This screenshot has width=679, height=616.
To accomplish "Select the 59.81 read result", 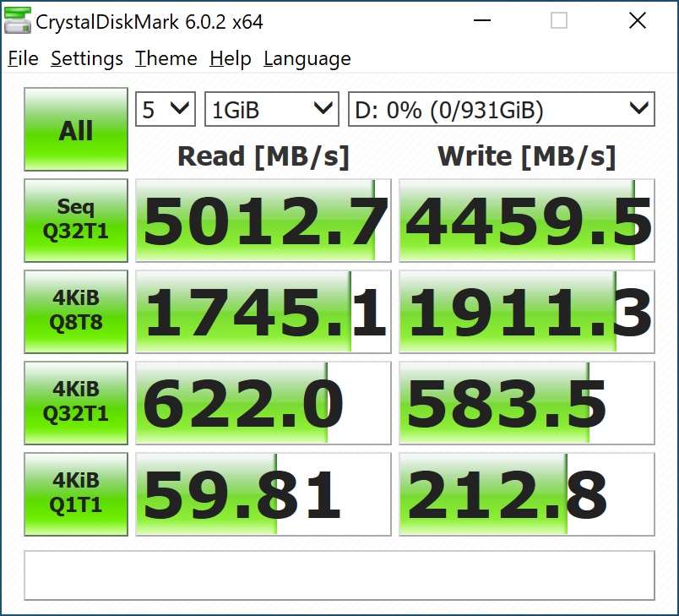I will click(x=263, y=494).
